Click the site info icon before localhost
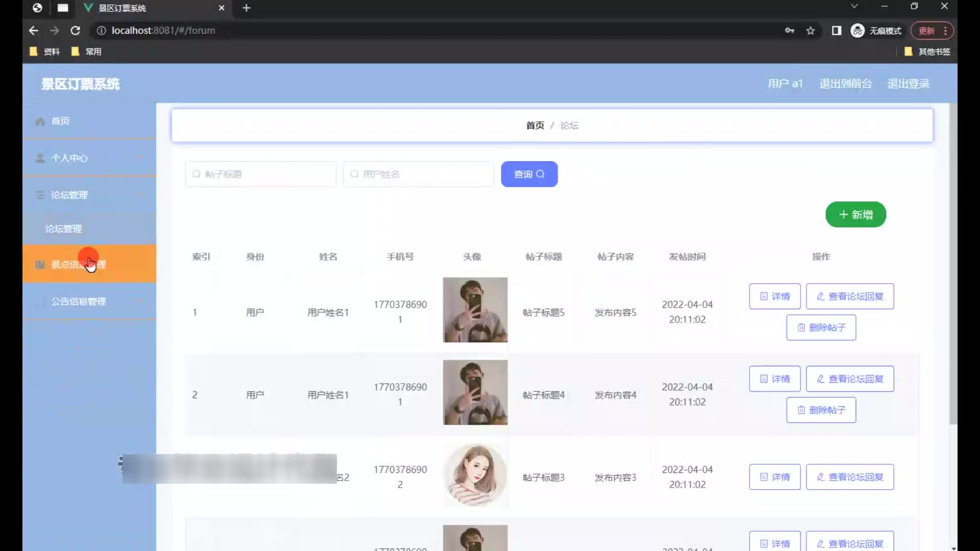This screenshot has height=551, width=980. click(101, 31)
